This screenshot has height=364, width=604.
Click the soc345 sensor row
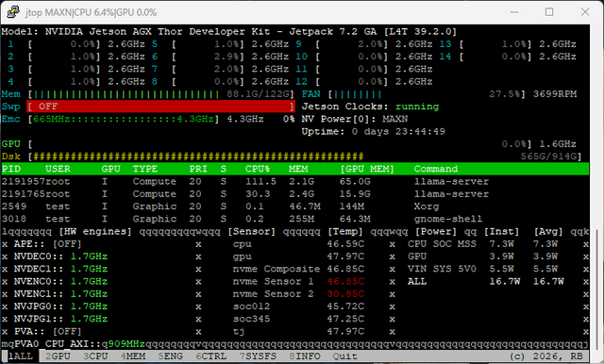pos(298,319)
